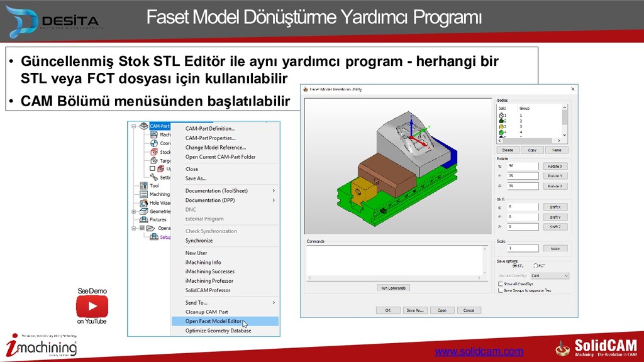Click the Rotate X value input field
Screen dimensions: 644x362
(x=523, y=166)
